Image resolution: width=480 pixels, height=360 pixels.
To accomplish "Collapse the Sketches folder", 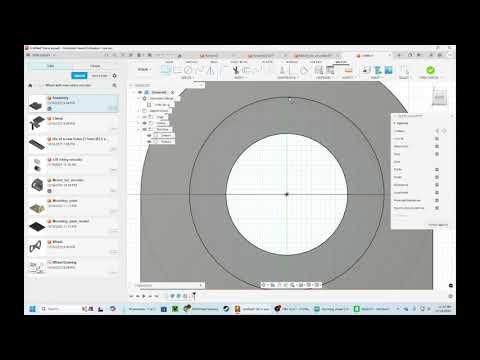I will coord(139,129).
